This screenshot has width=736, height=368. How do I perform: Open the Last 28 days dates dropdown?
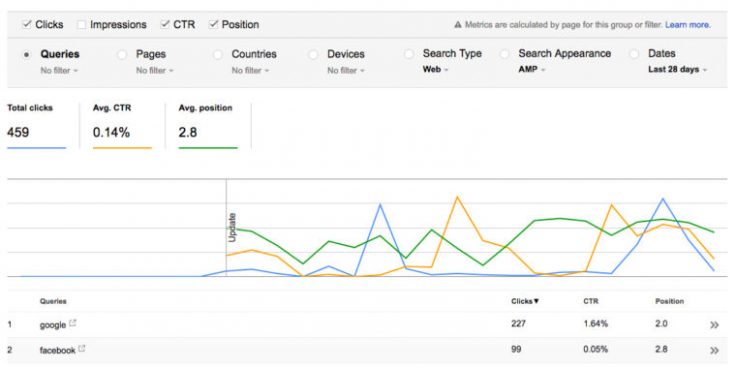tap(677, 69)
